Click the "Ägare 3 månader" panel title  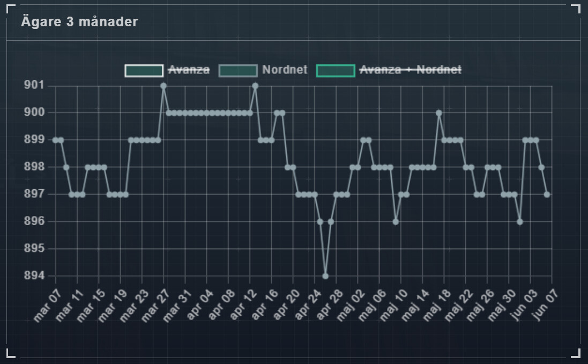[79, 22]
